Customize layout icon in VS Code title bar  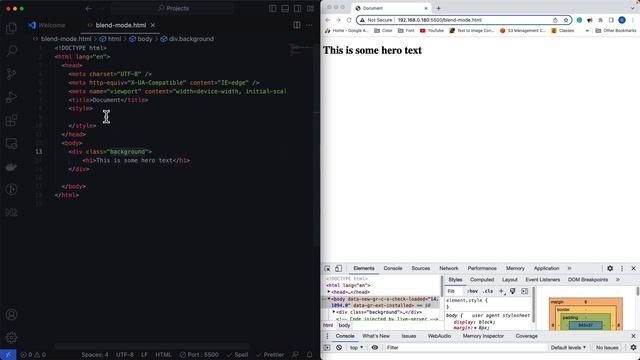311,9
